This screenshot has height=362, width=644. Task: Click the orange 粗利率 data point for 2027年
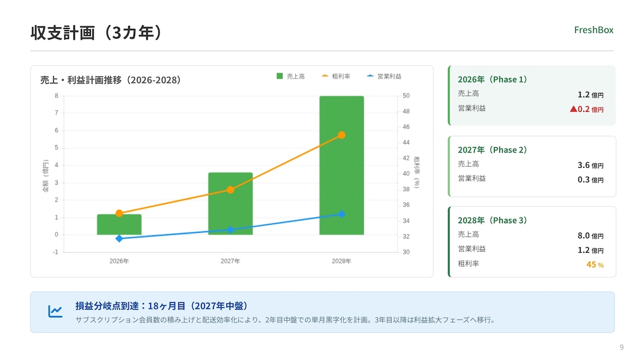(230, 189)
